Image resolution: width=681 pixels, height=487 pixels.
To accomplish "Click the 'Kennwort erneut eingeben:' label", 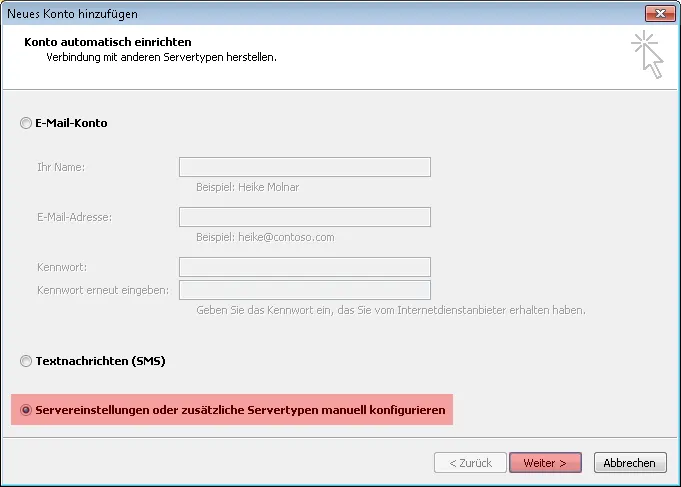I will 103,290.
